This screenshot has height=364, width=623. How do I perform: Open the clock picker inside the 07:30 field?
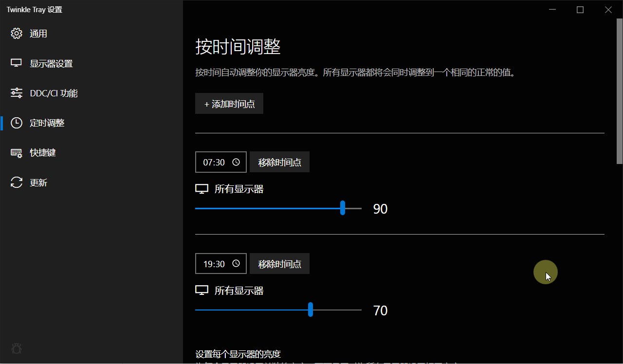coord(237,162)
